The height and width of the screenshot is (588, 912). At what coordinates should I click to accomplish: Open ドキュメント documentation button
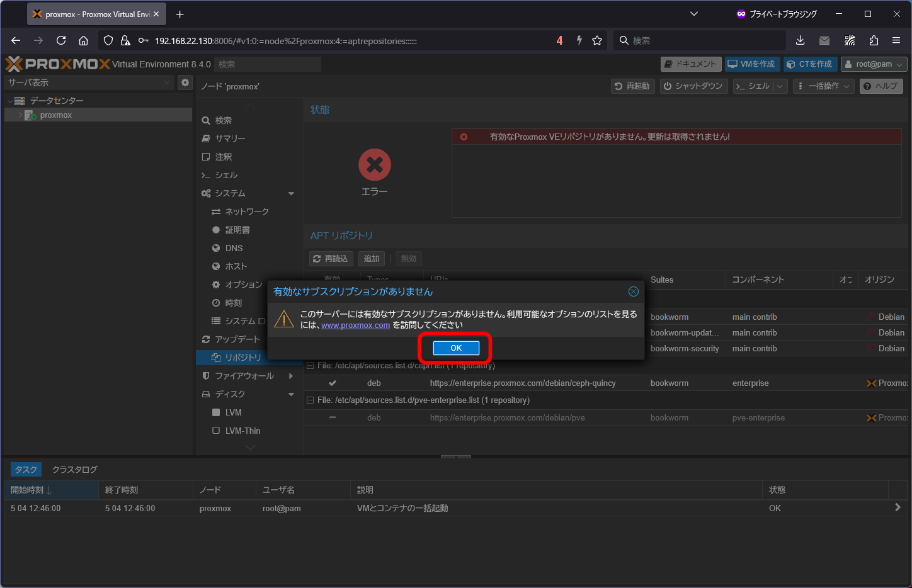tap(690, 64)
